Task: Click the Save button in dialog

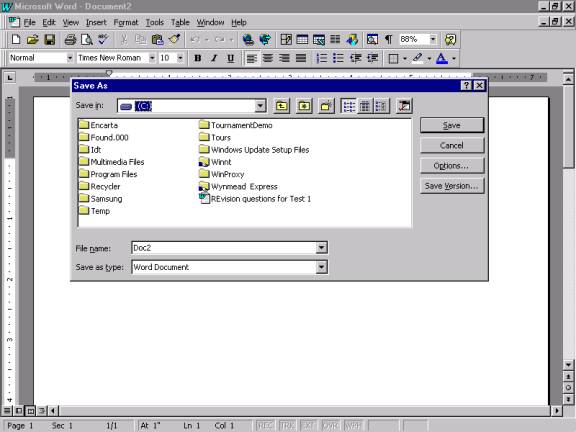Action: [452, 126]
